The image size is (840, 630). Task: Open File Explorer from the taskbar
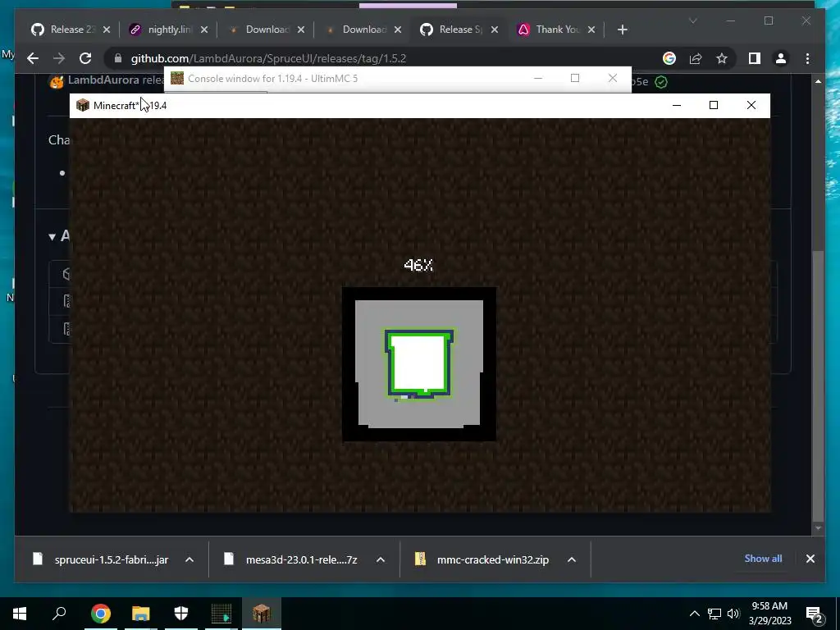point(141,614)
